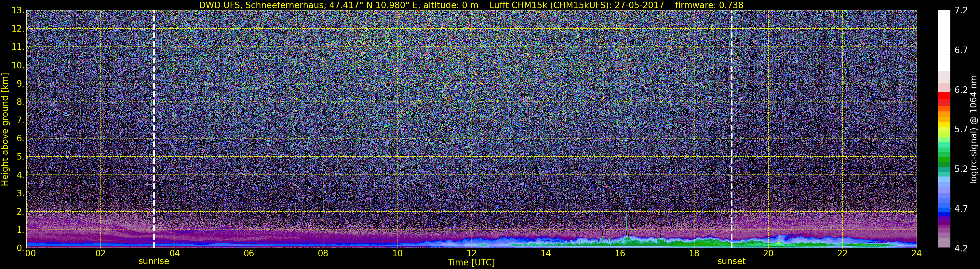Click the height axis tick label '2.'
Screen dimensions: 980x269
pyautogui.click(x=20, y=212)
